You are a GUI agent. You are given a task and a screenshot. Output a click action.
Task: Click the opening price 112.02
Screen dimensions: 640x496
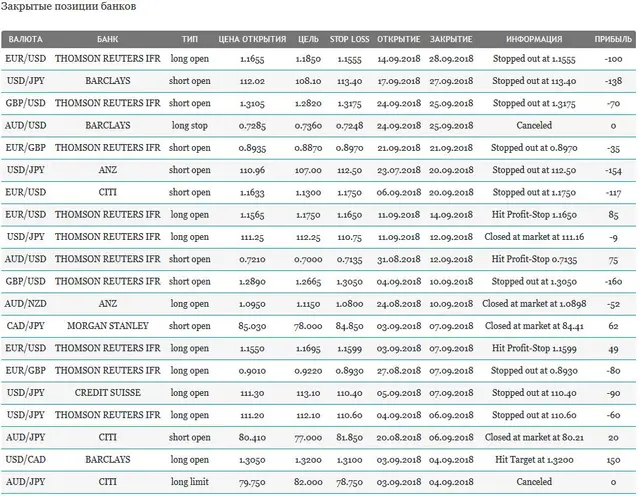coord(252,81)
